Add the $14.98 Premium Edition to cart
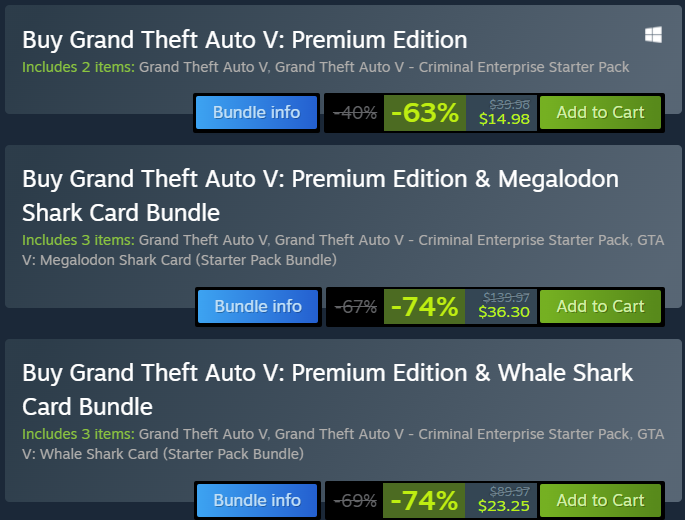Viewport: 685px width, 520px height. pos(600,113)
